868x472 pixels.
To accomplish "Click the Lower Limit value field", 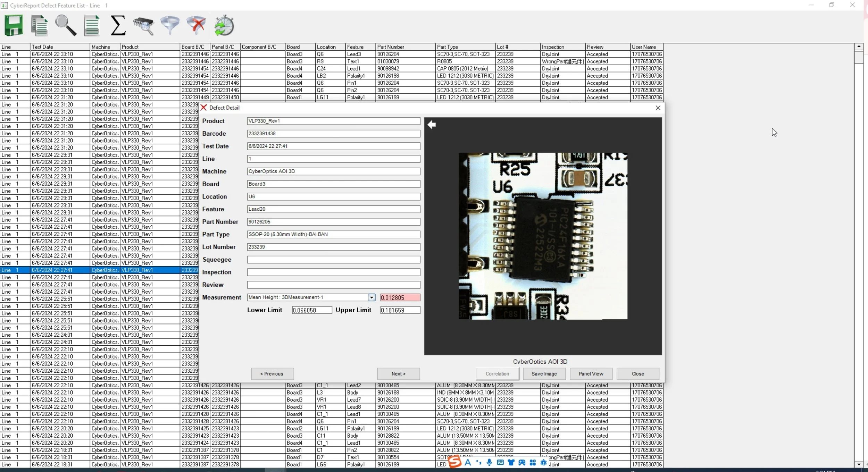I will (312, 310).
